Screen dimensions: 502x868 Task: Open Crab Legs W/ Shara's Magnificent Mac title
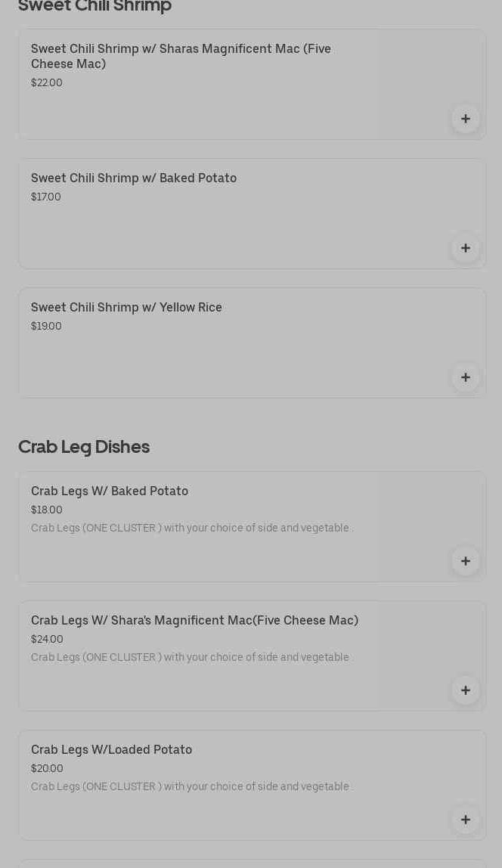click(x=194, y=620)
